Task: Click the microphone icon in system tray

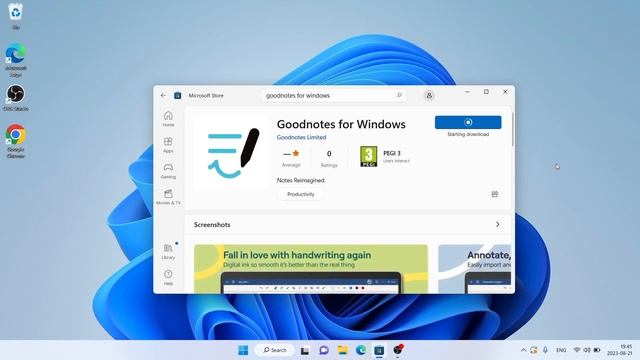Action: click(545, 350)
